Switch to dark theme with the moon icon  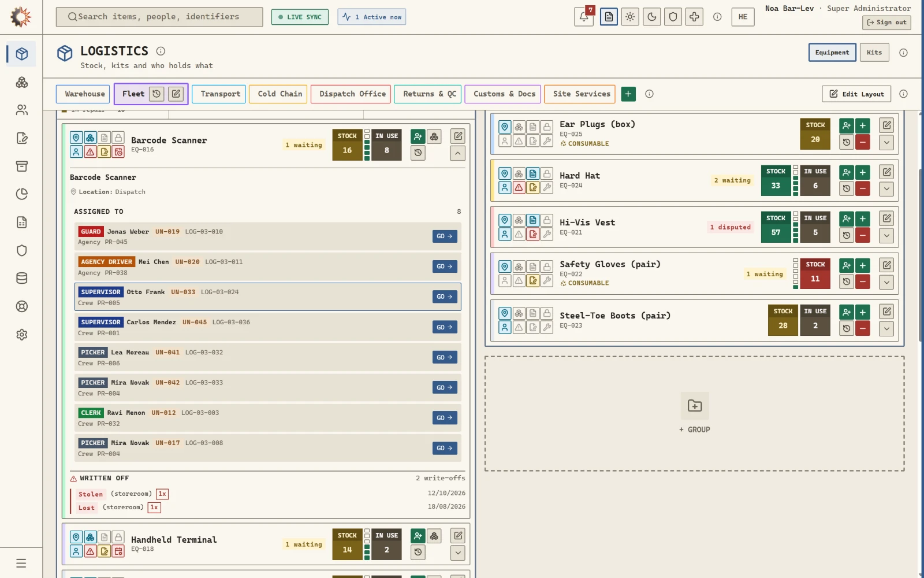click(x=652, y=17)
